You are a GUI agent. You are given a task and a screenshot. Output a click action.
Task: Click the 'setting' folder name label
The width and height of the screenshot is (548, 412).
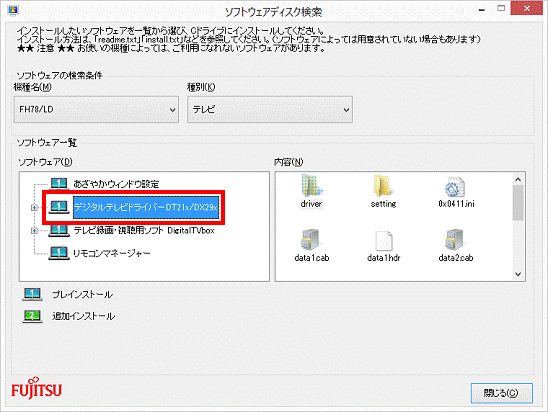383,204
